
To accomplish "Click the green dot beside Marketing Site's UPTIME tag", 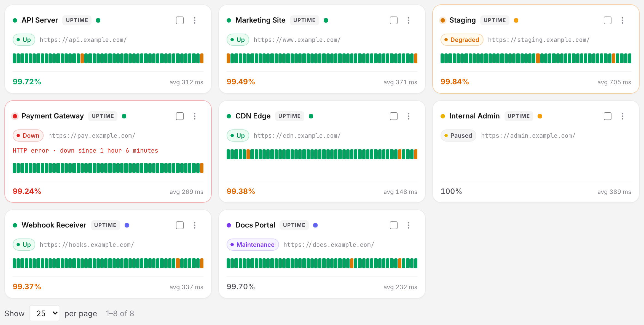I will [326, 20].
